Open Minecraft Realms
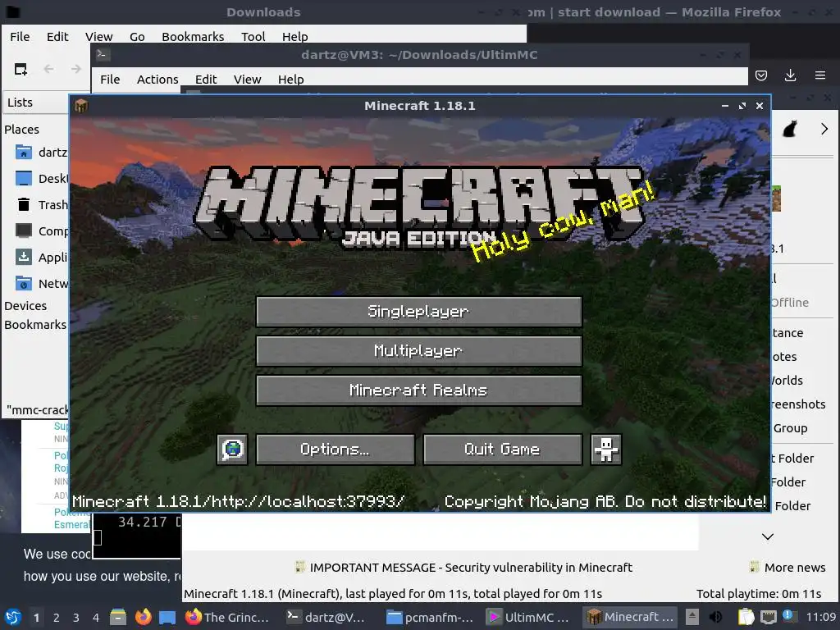Viewport: 840px width, 630px height. pos(419,390)
